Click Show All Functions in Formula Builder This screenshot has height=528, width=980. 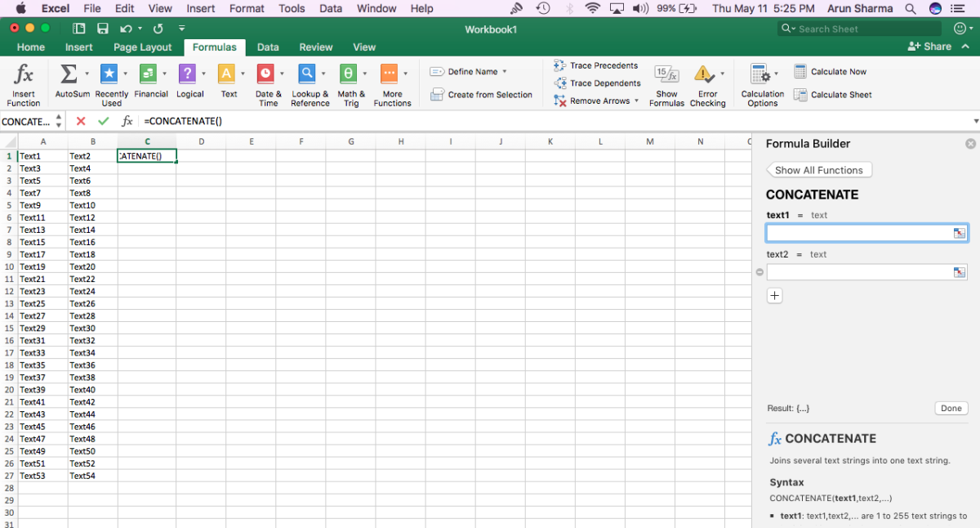pos(818,169)
